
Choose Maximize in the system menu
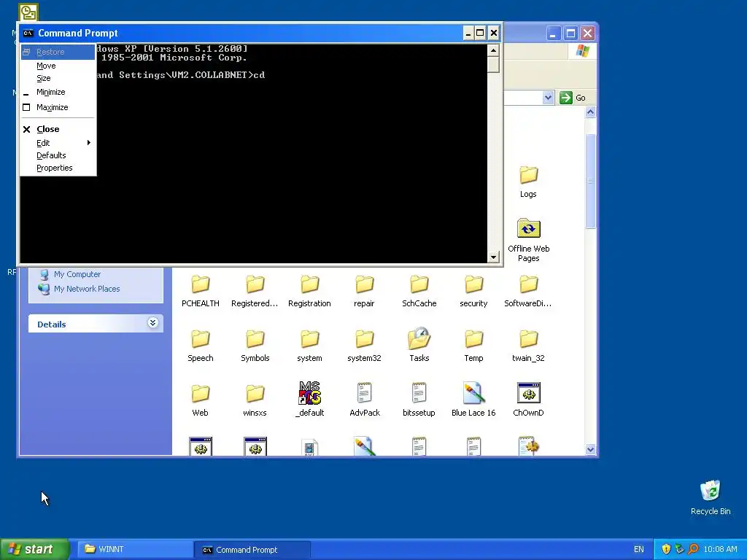[58, 107]
